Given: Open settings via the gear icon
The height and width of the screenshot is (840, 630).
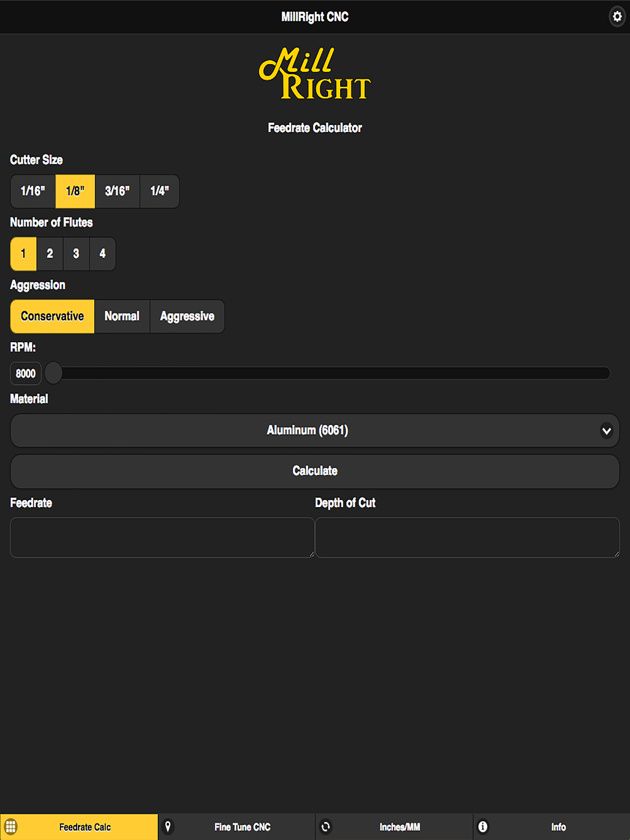Looking at the screenshot, I should tap(617, 17).
